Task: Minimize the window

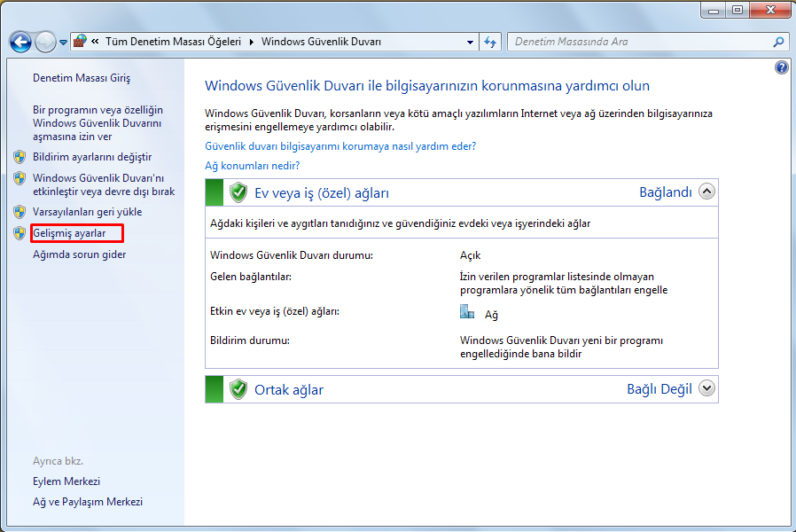Action: (714, 10)
